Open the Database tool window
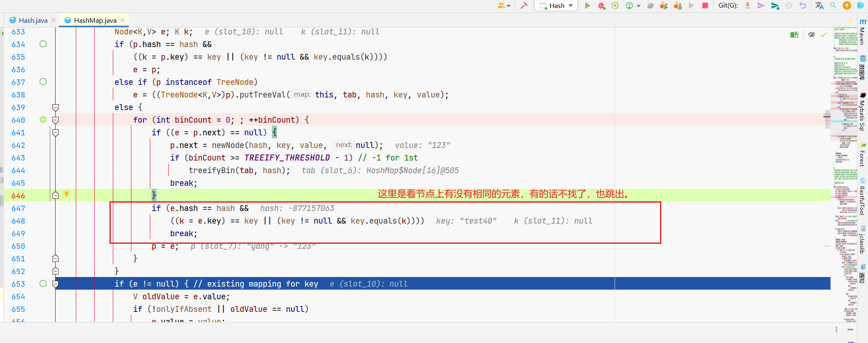 point(863,68)
